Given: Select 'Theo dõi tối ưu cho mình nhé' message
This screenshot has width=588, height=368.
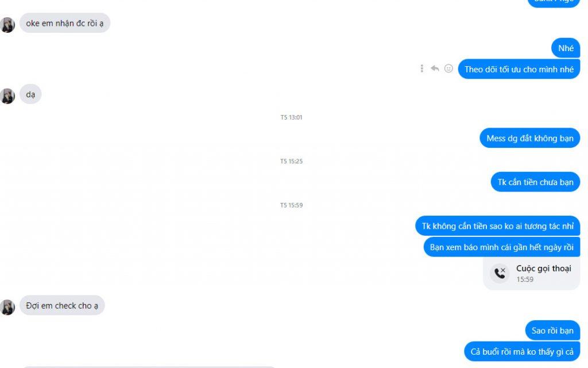Looking at the screenshot, I should click(x=519, y=69).
